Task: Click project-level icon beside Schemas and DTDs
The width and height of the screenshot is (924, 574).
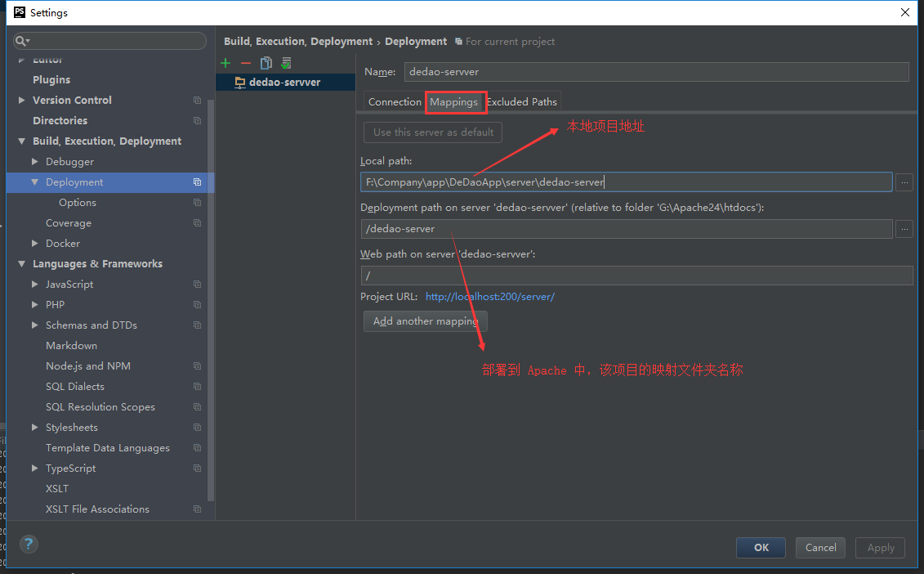Action: click(x=198, y=325)
